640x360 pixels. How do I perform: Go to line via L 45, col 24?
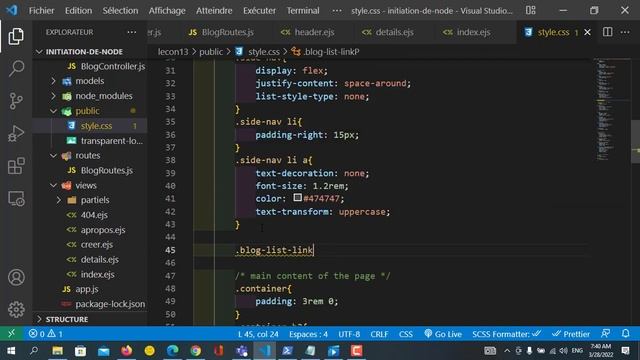[x=258, y=334]
